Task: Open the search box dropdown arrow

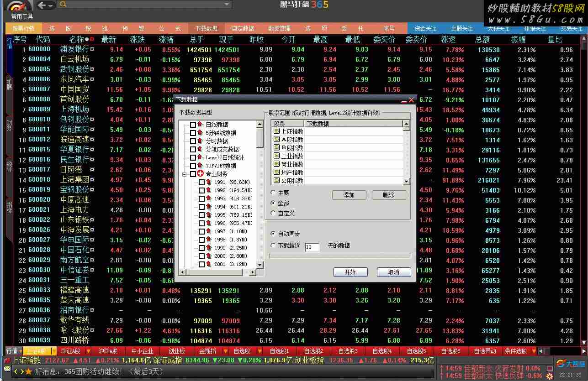Action: 227,5
